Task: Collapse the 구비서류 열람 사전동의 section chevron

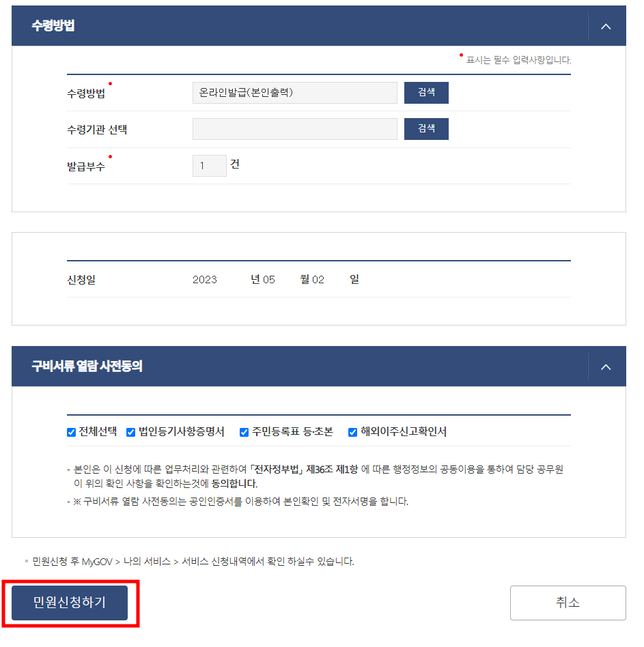Action: (606, 366)
